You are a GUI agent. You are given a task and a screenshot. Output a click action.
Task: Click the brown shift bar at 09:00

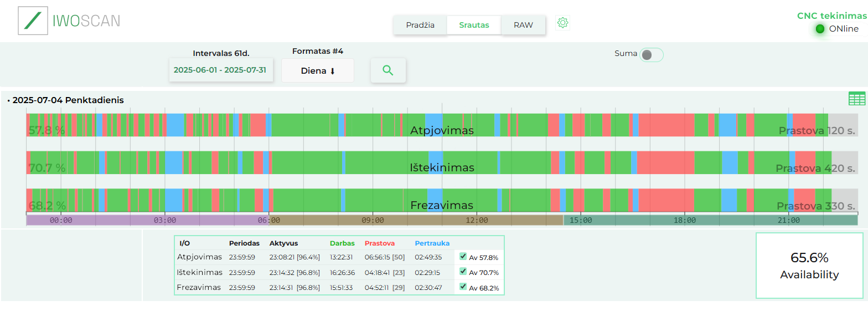tap(373, 220)
